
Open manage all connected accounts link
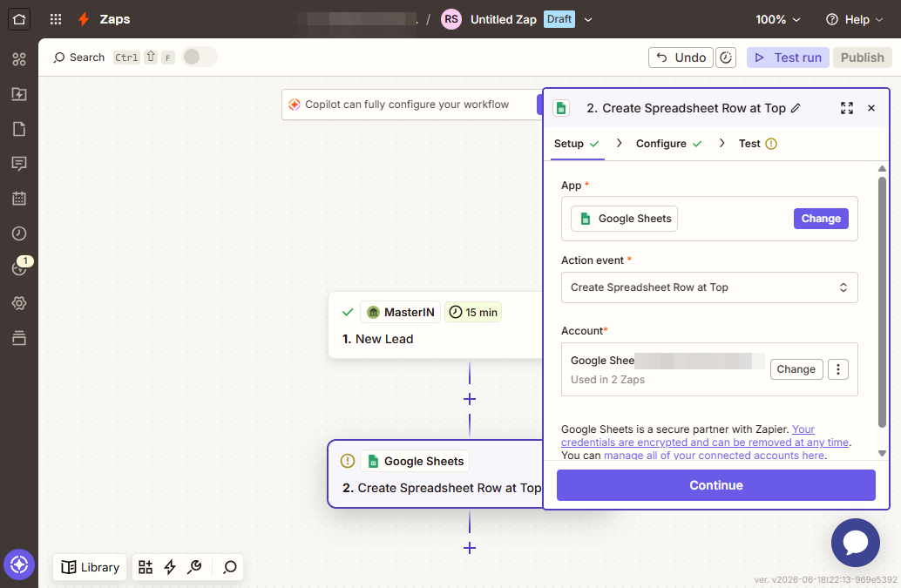tap(714, 456)
